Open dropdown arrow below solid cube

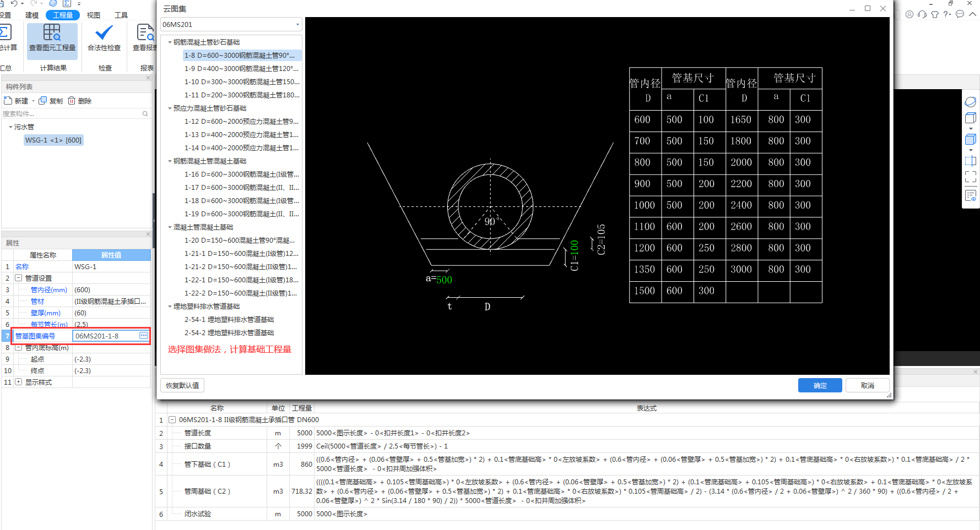click(971, 150)
